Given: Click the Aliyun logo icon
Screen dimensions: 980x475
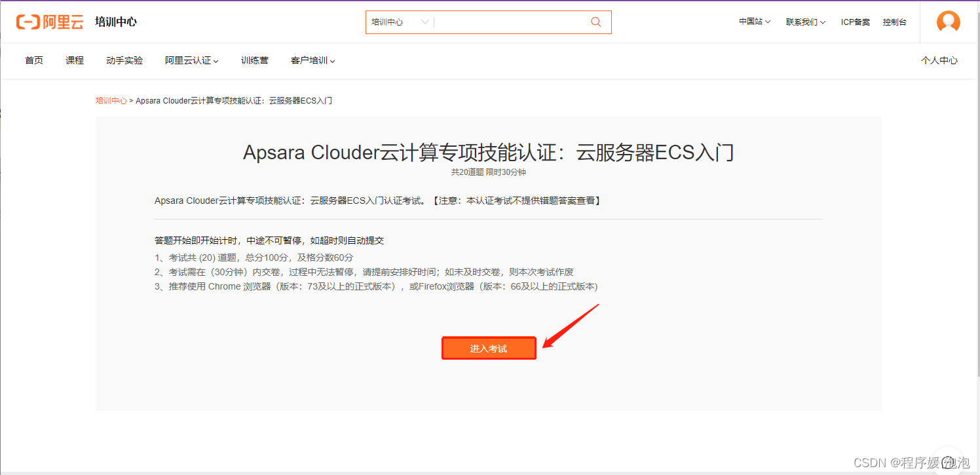Looking at the screenshot, I should 50,22.
